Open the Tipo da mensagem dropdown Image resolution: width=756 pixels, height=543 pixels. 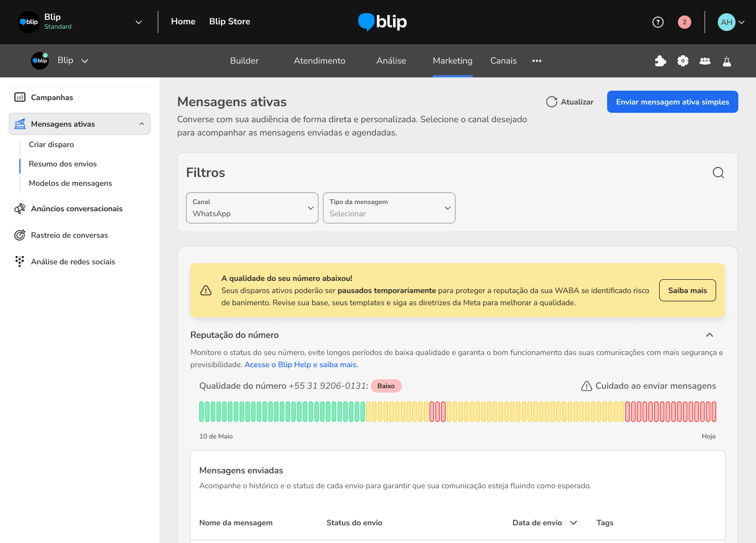[x=389, y=208]
